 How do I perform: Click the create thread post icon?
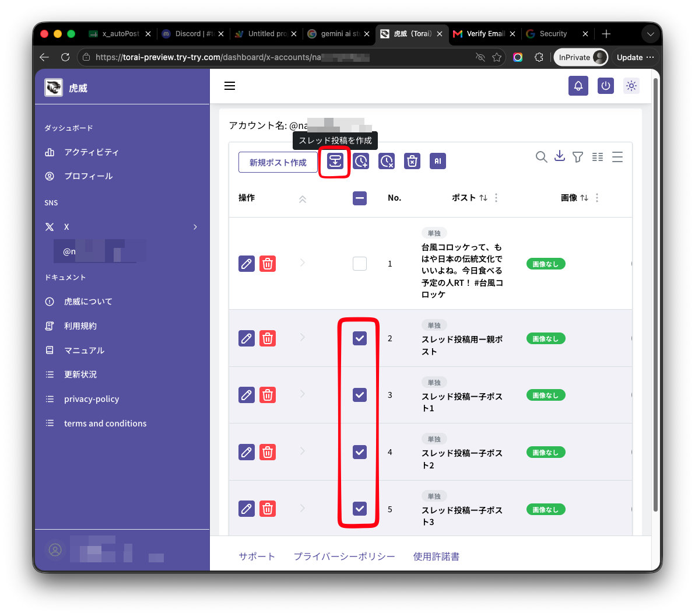[x=335, y=161]
